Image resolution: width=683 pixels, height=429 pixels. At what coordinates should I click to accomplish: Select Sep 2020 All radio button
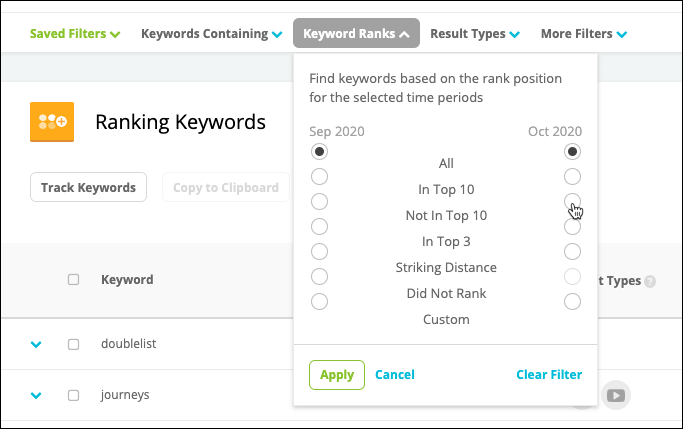click(319, 152)
